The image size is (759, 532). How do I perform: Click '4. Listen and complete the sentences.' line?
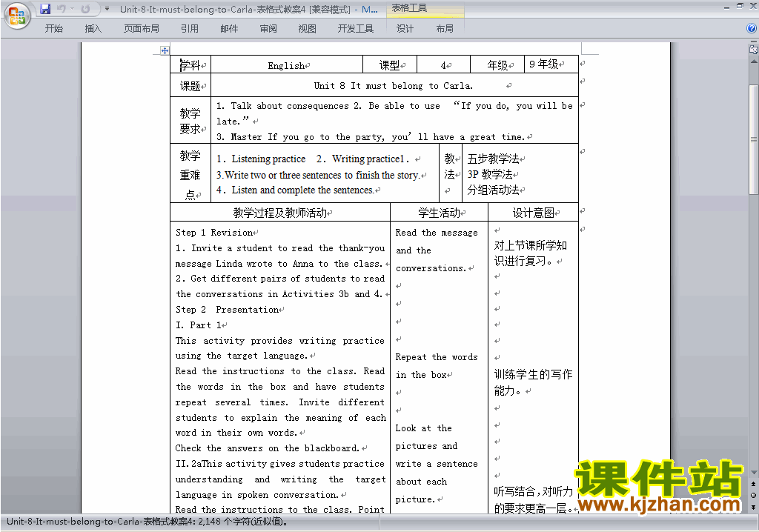tap(295, 190)
